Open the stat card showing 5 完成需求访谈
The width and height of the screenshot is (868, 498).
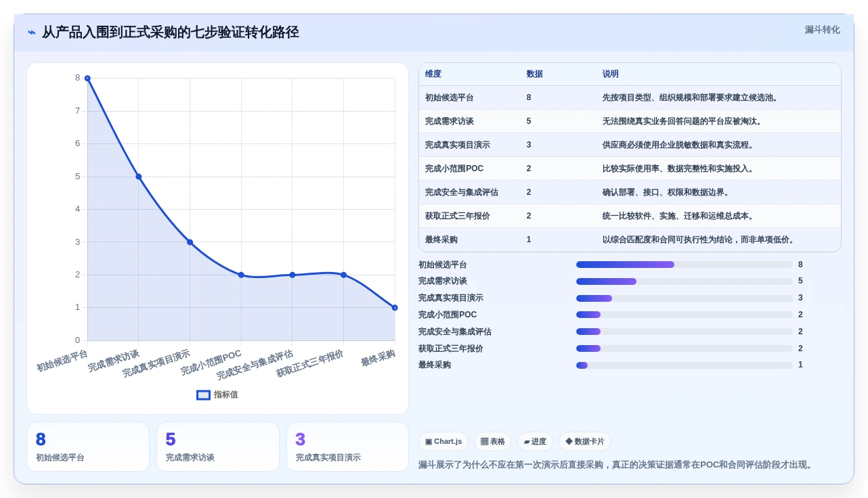coord(218,447)
